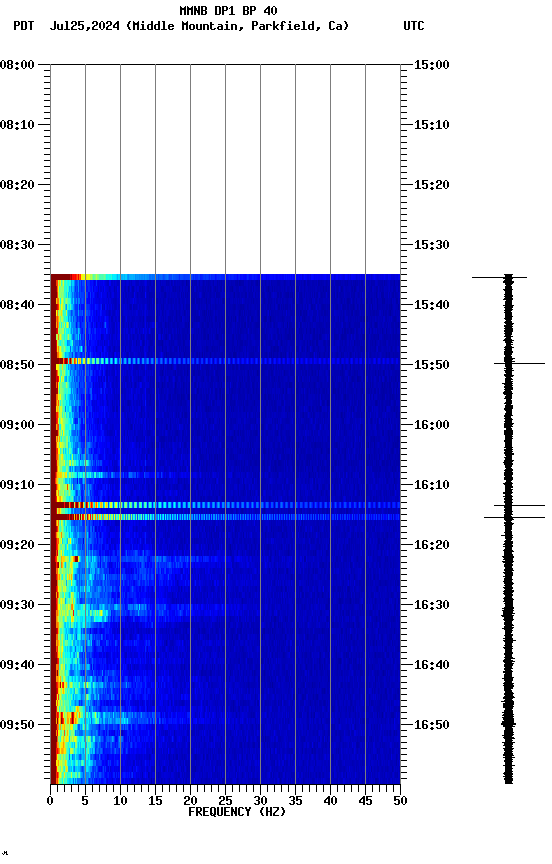Screen dimensions: 552x864
Task: Click the seismogram event marker near 15:35 UTC
Action: pos(499,277)
